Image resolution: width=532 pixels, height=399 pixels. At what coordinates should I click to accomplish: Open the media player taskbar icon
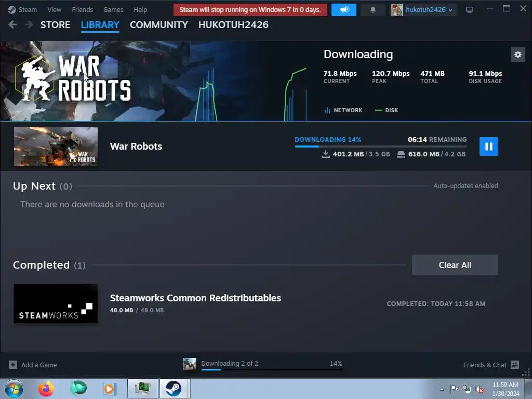coord(110,389)
